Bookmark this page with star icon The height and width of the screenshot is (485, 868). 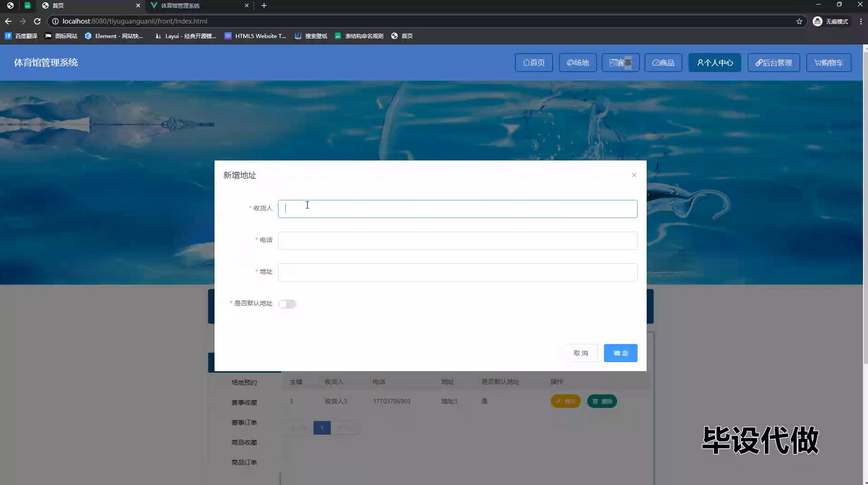(x=799, y=21)
